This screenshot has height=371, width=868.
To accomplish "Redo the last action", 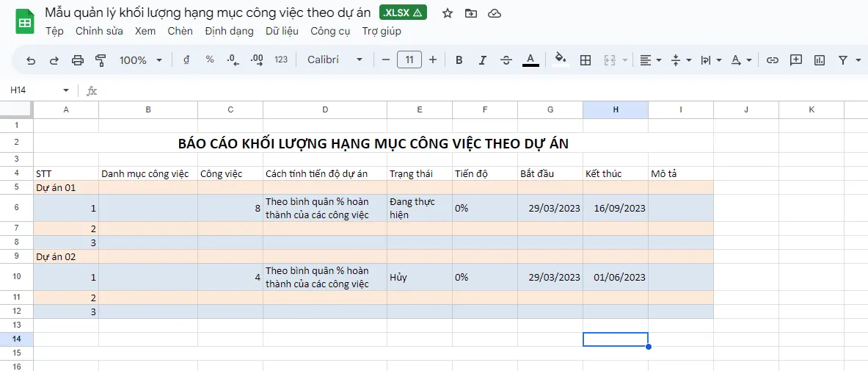I will 54,60.
